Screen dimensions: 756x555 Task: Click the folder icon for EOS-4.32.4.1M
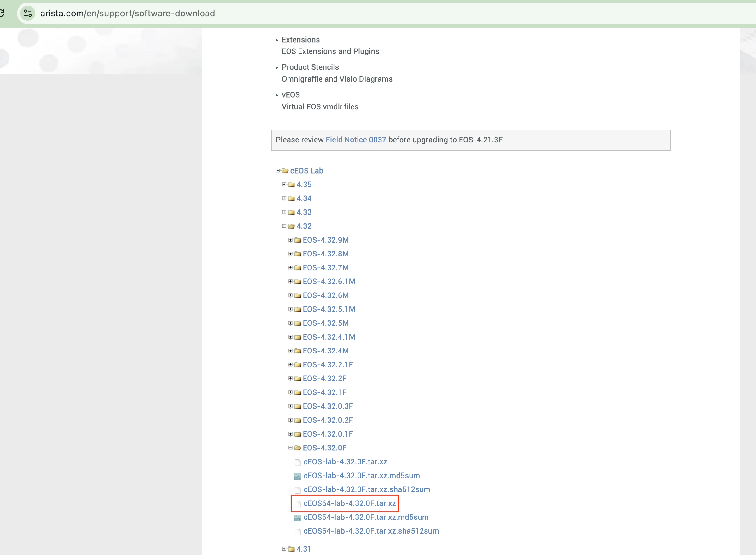[298, 337]
